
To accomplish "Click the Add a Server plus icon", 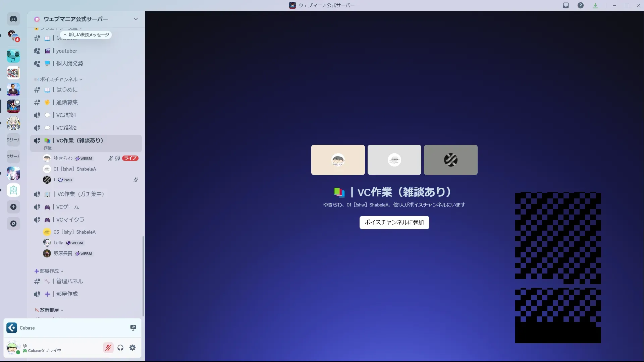I will (x=13, y=207).
